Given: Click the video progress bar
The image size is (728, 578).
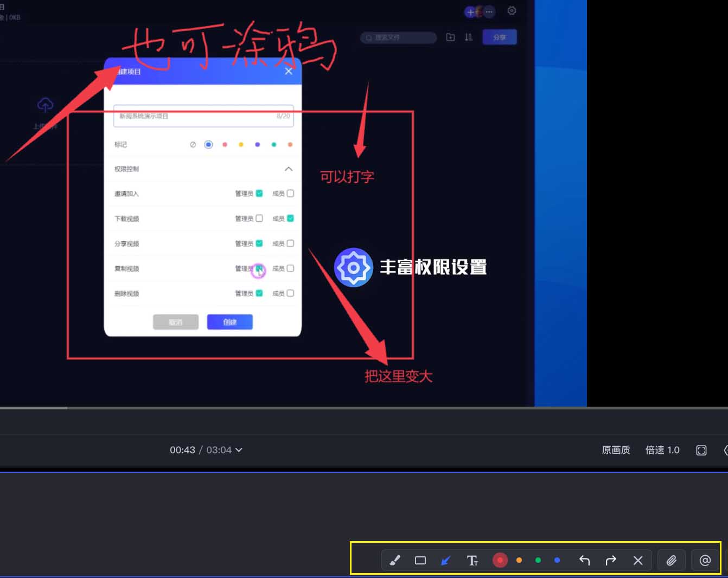Looking at the screenshot, I should click(x=325, y=408).
